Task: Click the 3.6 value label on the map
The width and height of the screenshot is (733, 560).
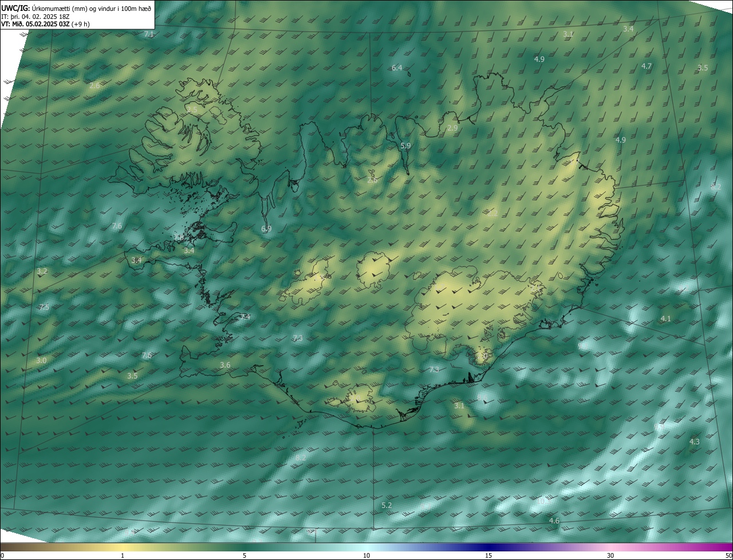Action: pyautogui.click(x=225, y=365)
